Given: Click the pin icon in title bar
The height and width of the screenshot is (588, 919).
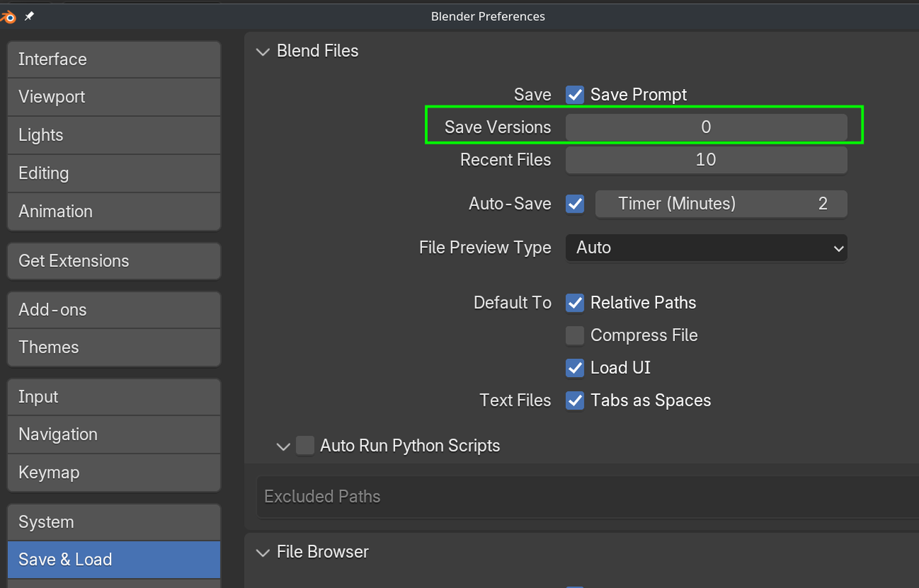Looking at the screenshot, I should pyautogui.click(x=29, y=16).
